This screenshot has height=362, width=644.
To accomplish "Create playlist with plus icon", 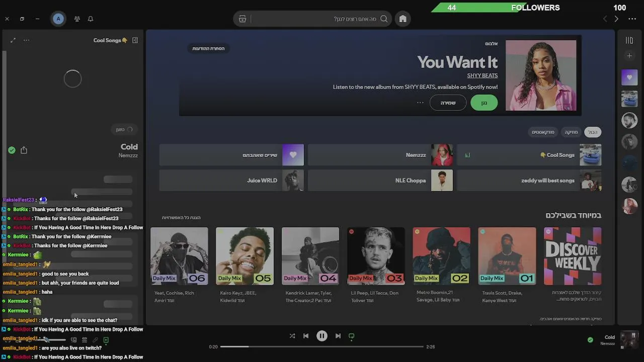I will 629,56.
